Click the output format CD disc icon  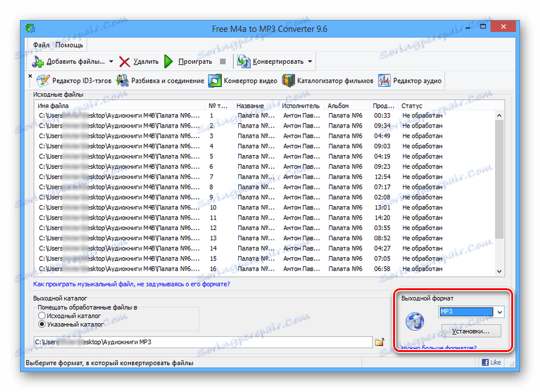[x=415, y=321]
